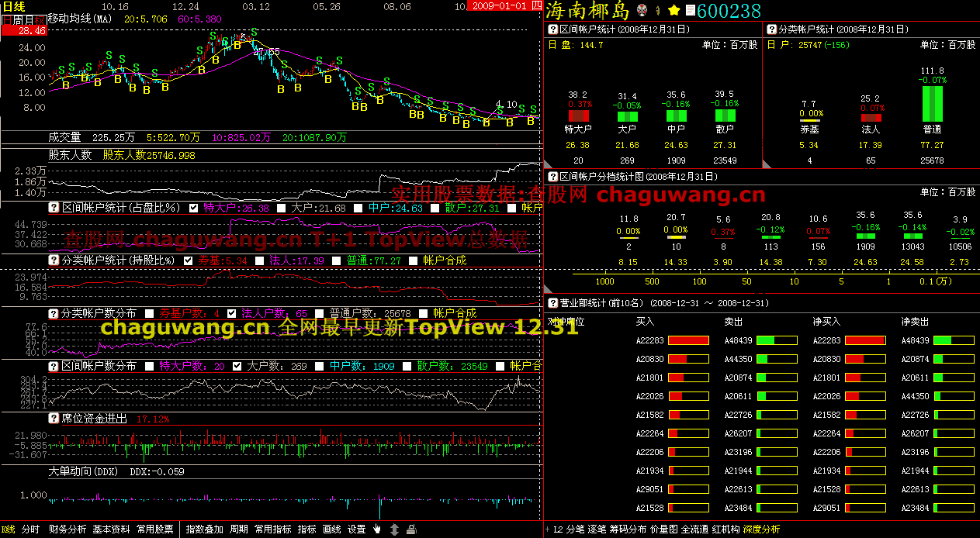
Task: Uncheck the 特大户 checkbox in 占盘比% row
Action: [x=189, y=208]
